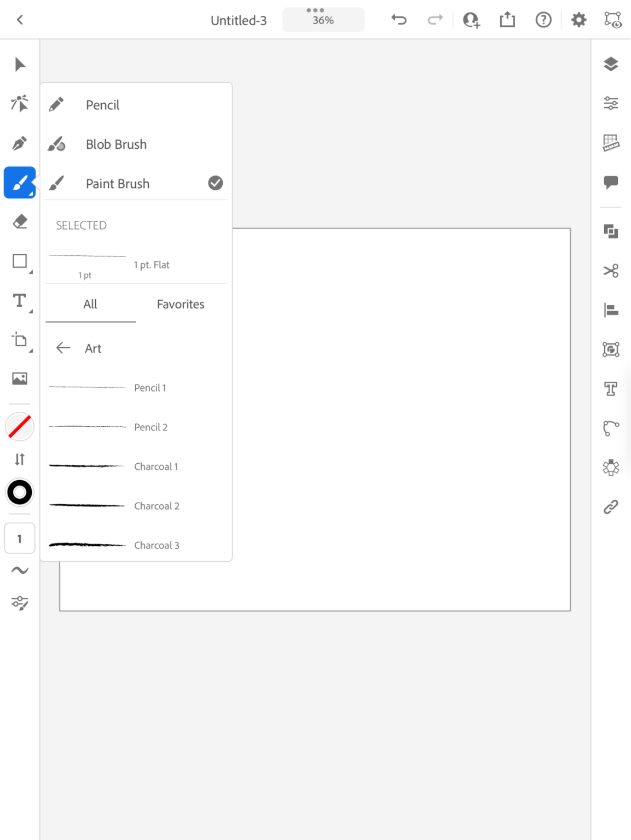Select Blob Brush from the menu
631x840 pixels.
coord(115,144)
